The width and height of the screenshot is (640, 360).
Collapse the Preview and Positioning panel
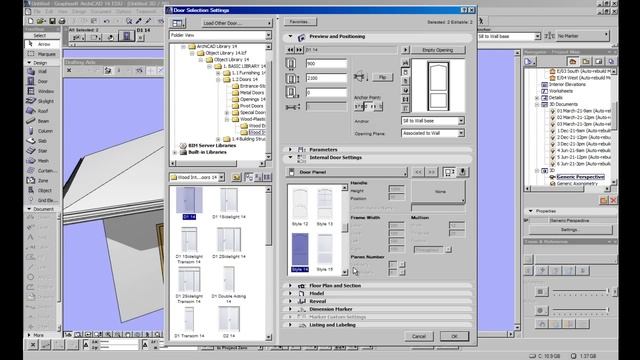[290, 36]
